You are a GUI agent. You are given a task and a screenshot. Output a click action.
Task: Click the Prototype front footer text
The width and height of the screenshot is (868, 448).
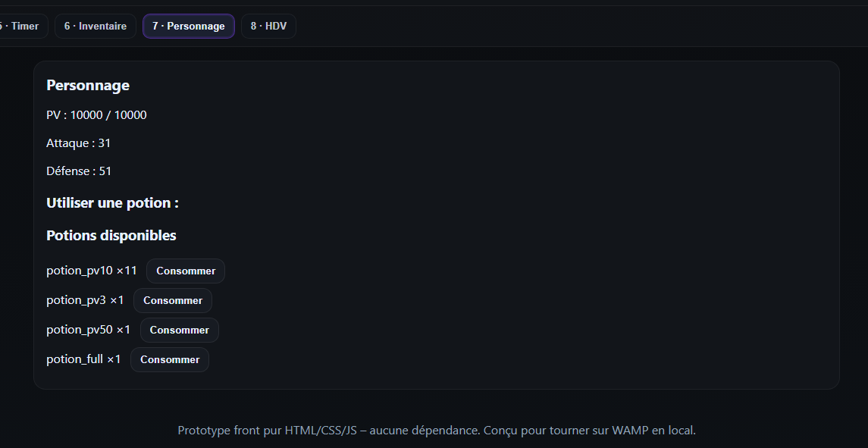(x=437, y=431)
